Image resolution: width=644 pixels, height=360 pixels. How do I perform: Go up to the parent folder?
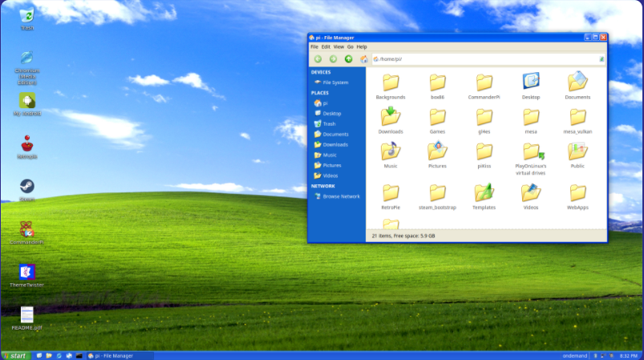pyautogui.click(x=348, y=59)
